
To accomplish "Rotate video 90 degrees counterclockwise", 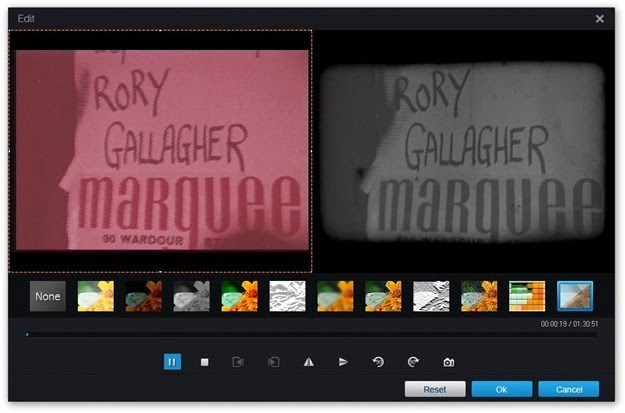I will click(x=378, y=362).
